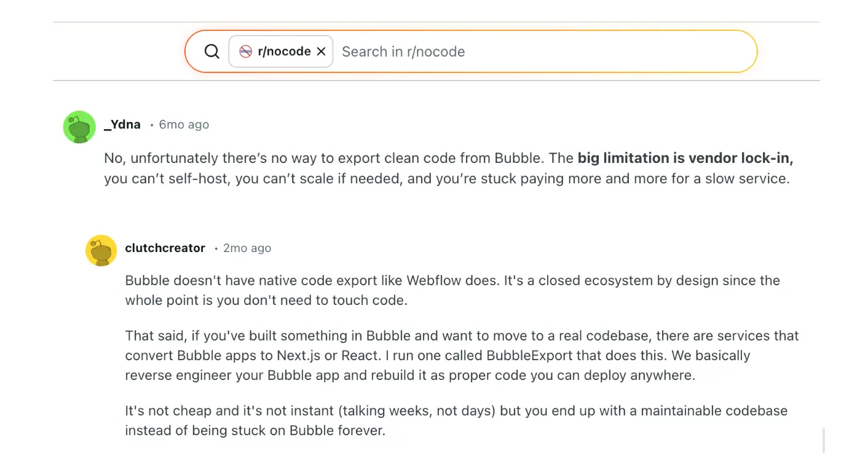
Task: Click clutchcreator's final paragraph about pricing
Action: [x=430, y=421]
